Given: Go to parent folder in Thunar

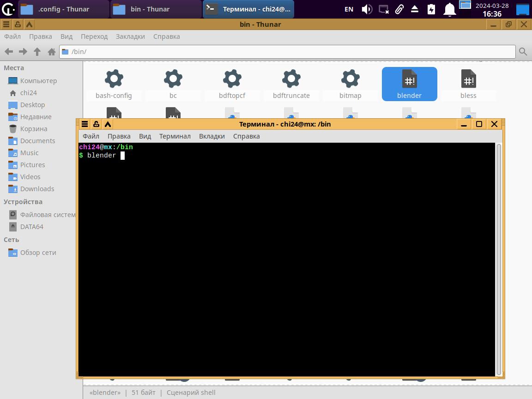Looking at the screenshot, I should pyautogui.click(x=37, y=52).
